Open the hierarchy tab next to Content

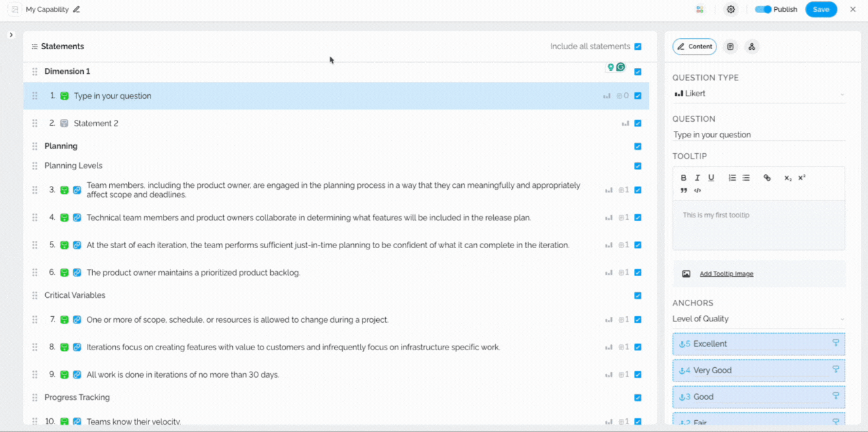(x=752, y=46)
